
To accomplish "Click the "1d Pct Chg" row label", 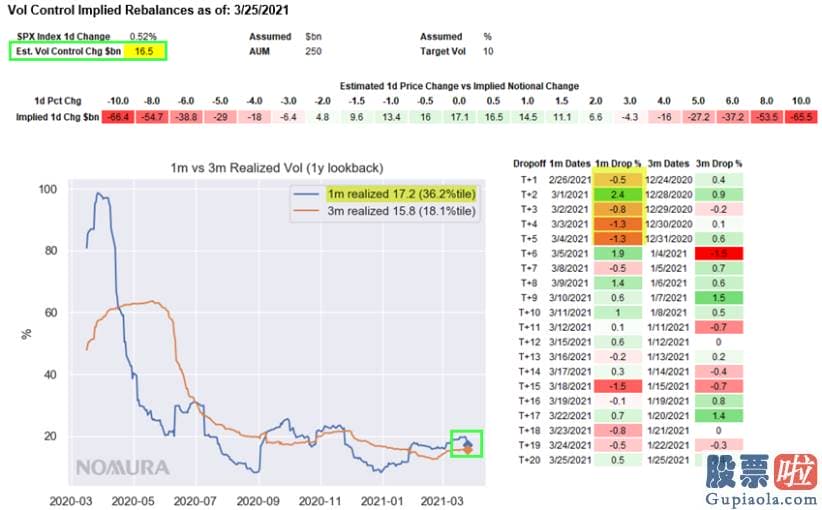I will pos(58,101).
